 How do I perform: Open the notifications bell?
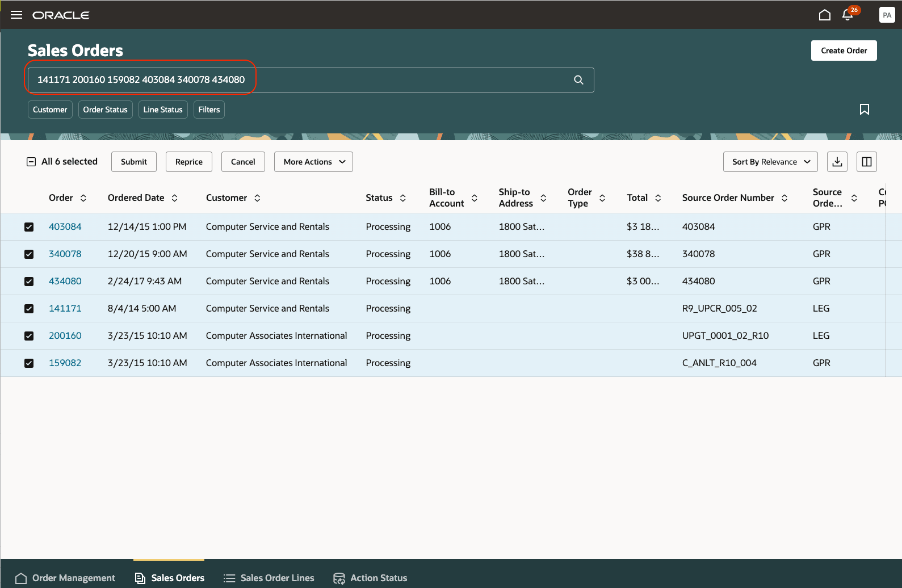tap(848, 15)
